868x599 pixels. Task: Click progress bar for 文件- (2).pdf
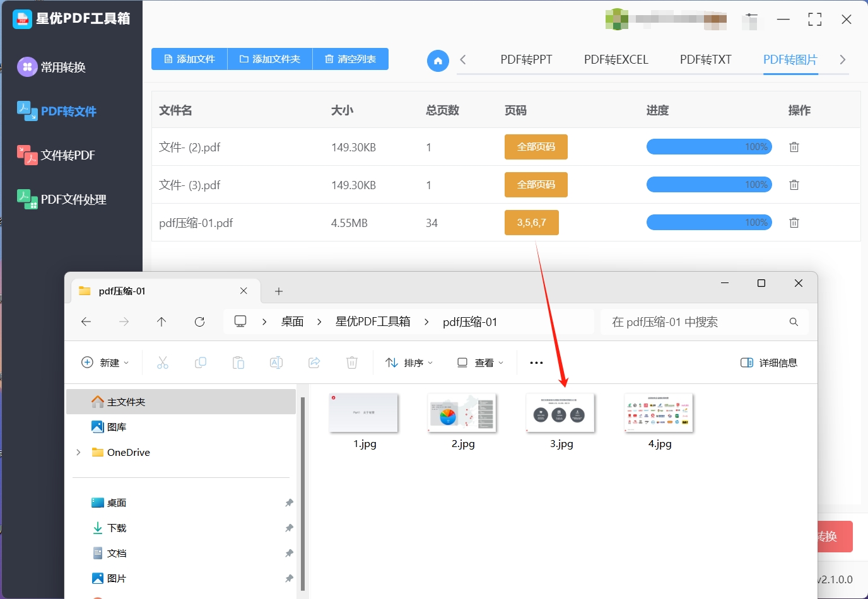709,147
